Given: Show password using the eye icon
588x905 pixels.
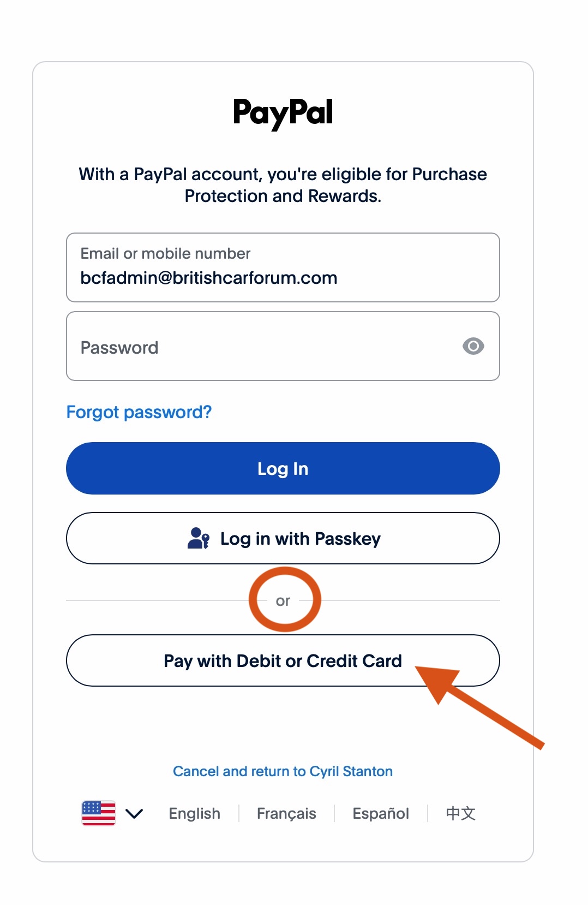Looking at the screenshot, I should pos(473,346).
